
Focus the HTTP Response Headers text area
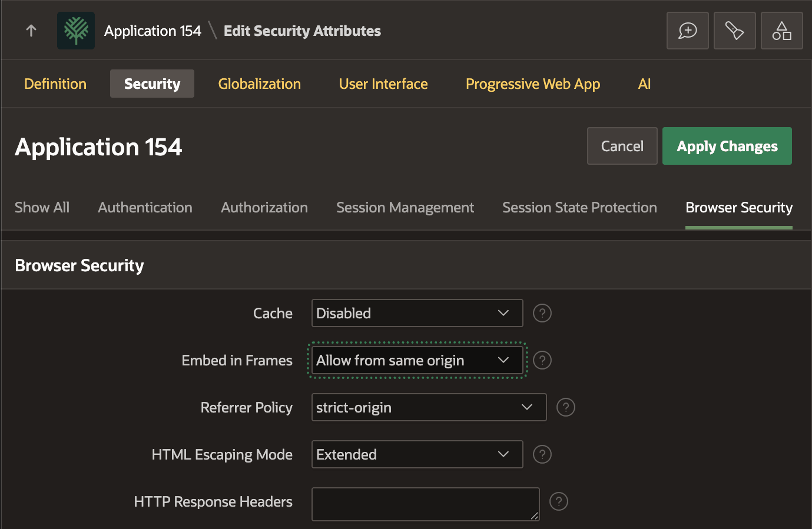click(x=425, y=504)
